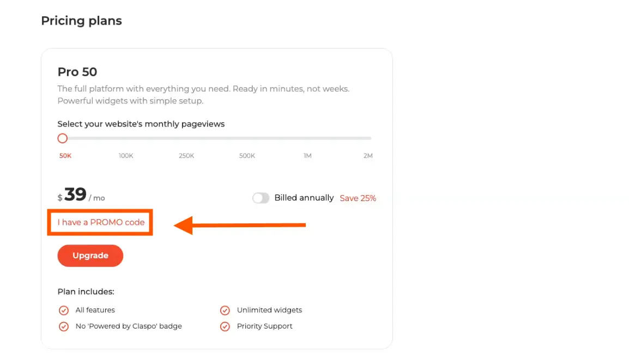629x364 pixels.
Task: Click the Pro 50 plan title
Action: [77, 72]
